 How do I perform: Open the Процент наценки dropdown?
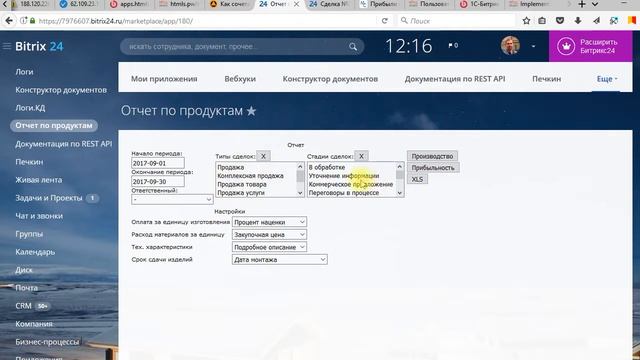coord(269,222)
